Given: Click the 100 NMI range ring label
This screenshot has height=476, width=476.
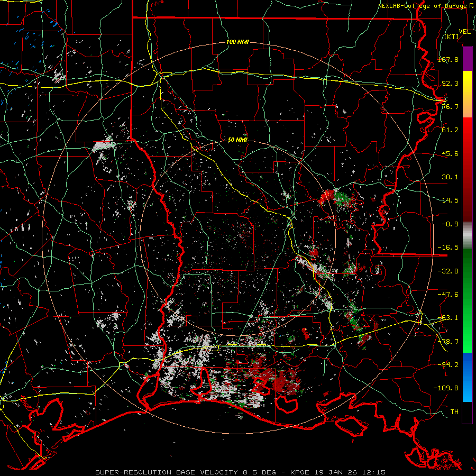Looking at the screenshot, I should pyautogui.click(x=237, y=42).
